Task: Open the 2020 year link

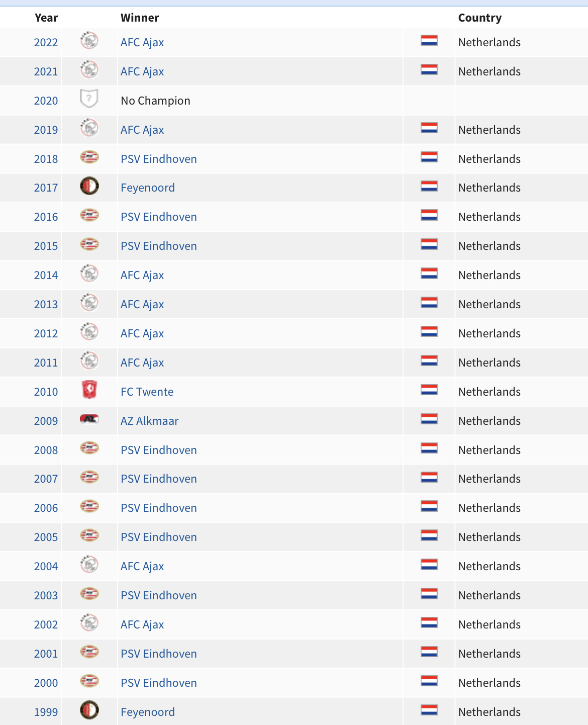Action: (x=46, y=101)
